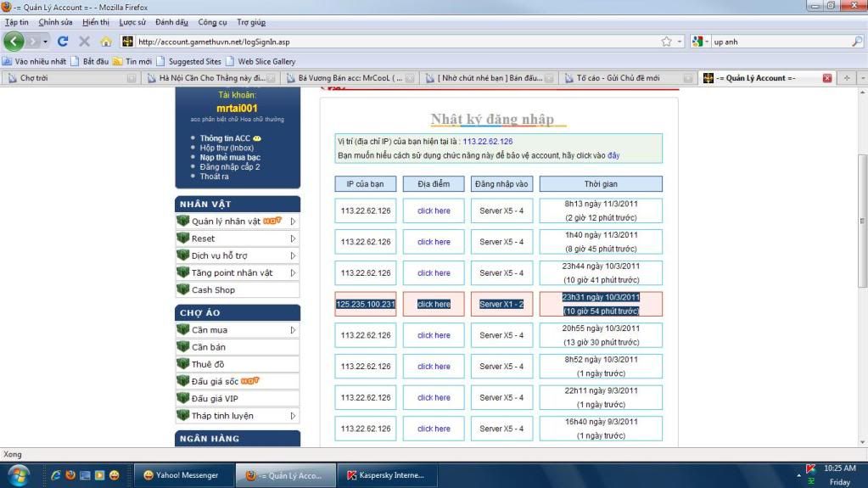Open 'Đăng nhập cấp 2' link
The width and height of the screenshot is (868, 488).
coord(230,166)
